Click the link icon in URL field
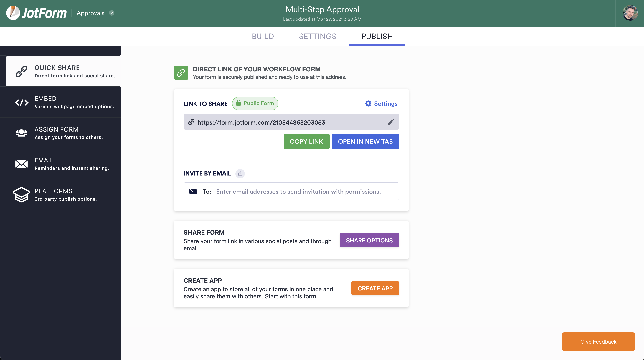The height and width of the screenshot is (360, 644). pos(191,122)
